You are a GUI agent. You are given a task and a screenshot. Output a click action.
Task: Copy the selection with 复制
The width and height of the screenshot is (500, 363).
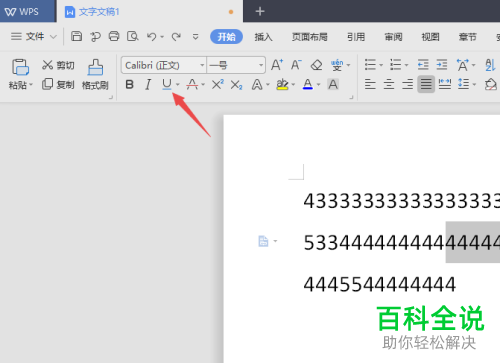pos(58,84)
